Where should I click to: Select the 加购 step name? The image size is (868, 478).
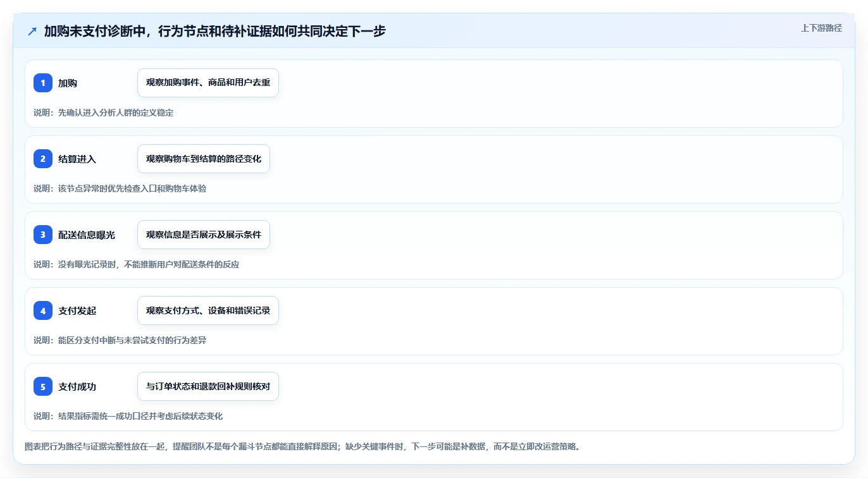tap(68, 83)
